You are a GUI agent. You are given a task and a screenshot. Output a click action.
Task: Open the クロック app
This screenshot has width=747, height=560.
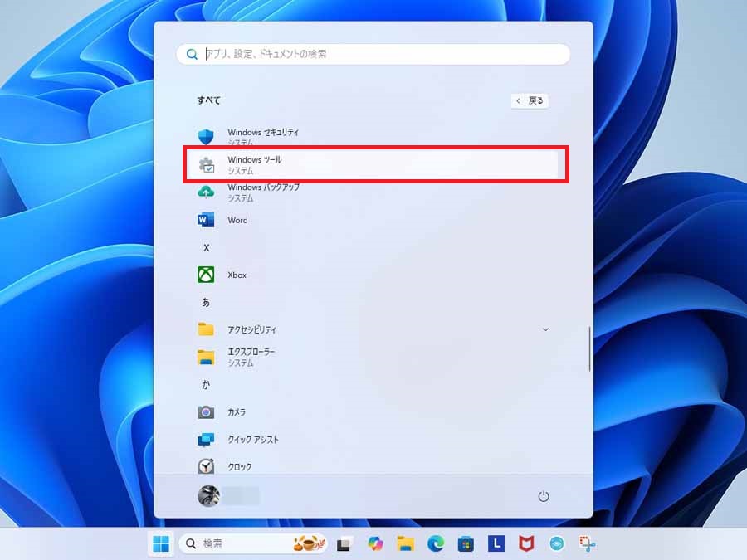click(x=239, y=467)
